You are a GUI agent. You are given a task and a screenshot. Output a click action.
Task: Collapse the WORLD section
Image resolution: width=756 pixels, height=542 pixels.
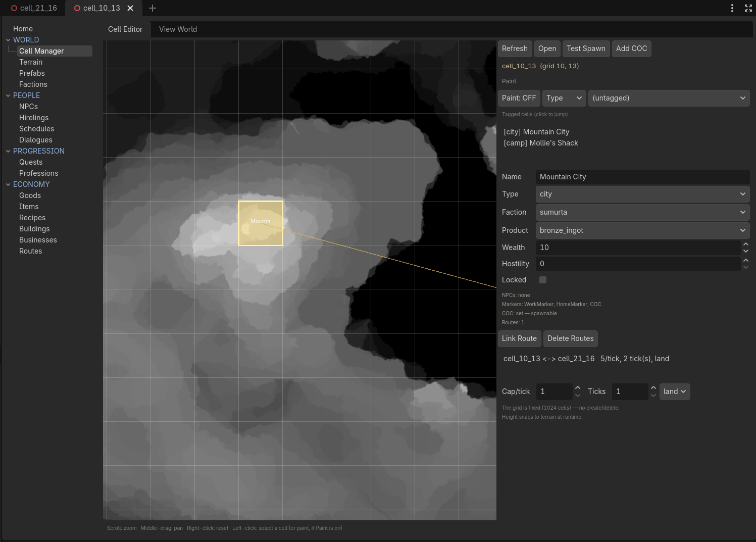coord(8,40)
